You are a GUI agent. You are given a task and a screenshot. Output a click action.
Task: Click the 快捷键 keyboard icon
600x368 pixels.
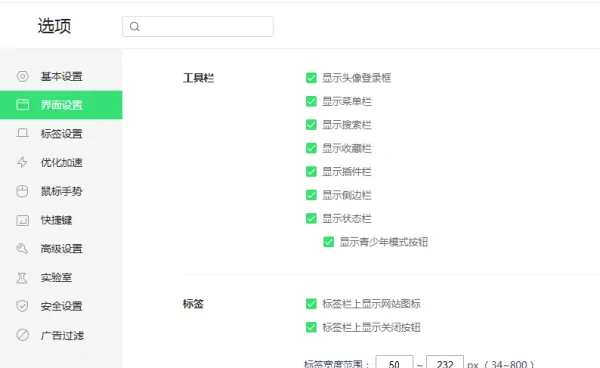pyautogui.click(x=22, y=220)
